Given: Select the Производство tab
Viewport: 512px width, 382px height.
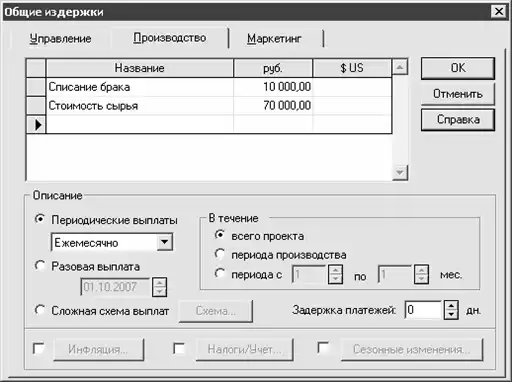Looking at the screenshot, I should (x=169, y=38).
